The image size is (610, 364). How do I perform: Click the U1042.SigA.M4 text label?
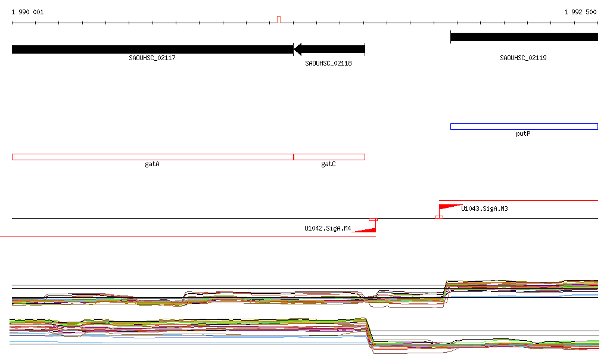pyautogui.click(x=328, y=228)
